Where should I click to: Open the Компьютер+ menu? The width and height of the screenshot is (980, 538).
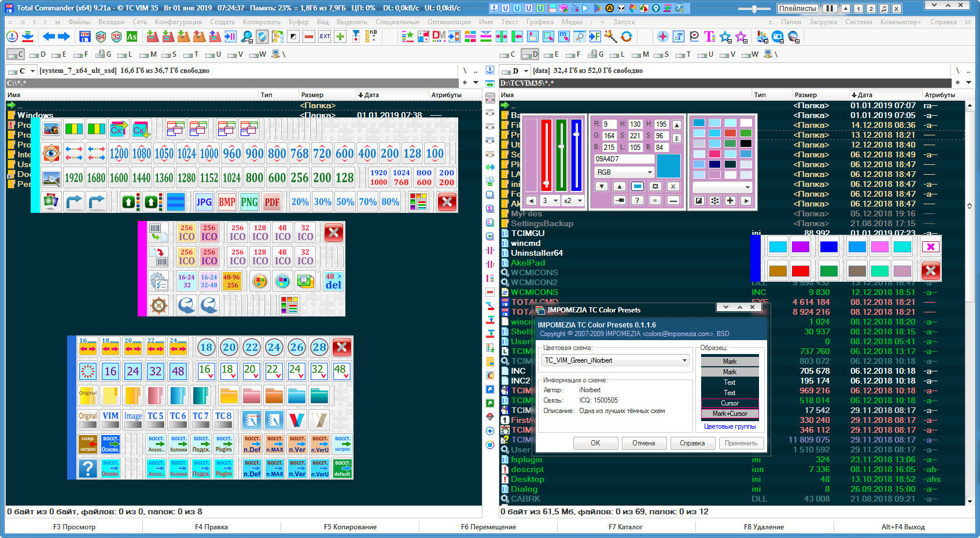click(x=901, y=22)
